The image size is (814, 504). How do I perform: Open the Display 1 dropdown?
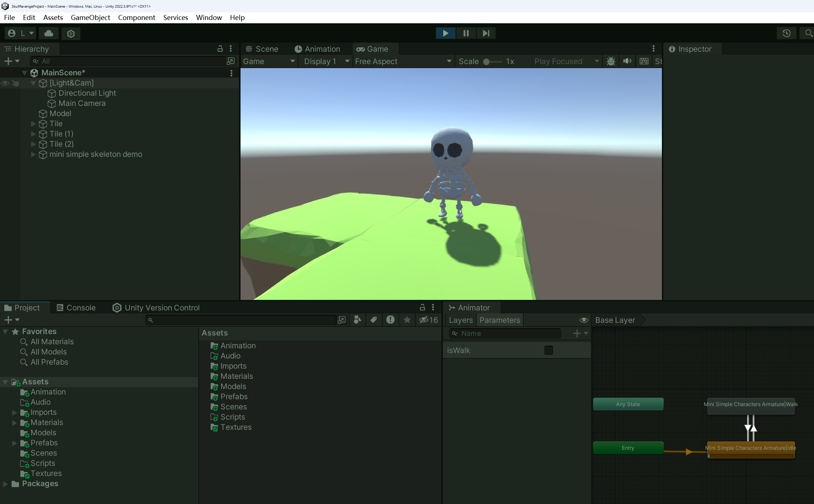point(326,61)
